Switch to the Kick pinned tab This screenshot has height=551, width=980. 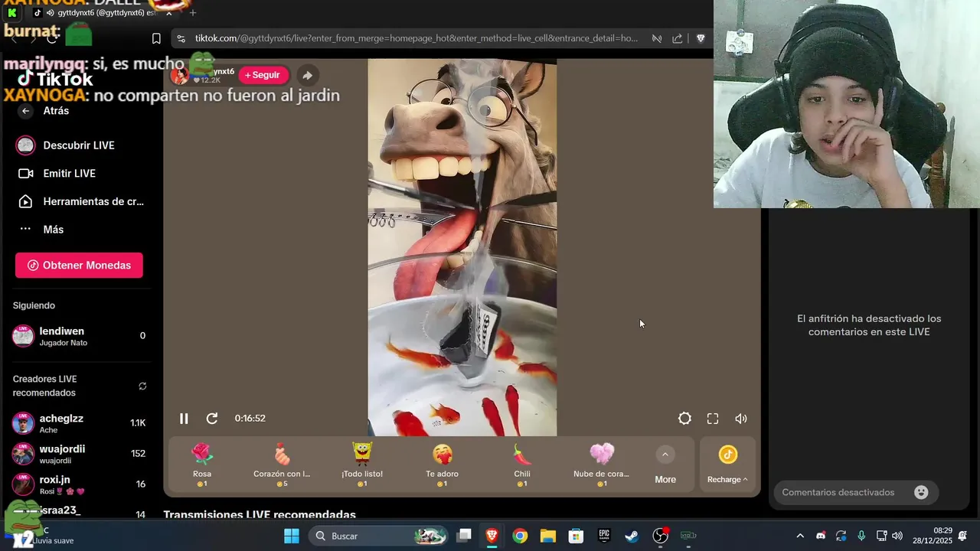12,13
